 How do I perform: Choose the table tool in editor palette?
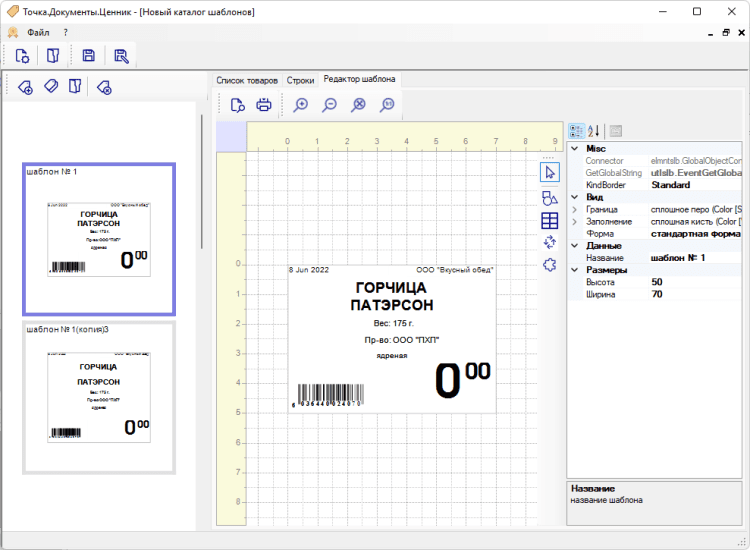tap(549, 221)
